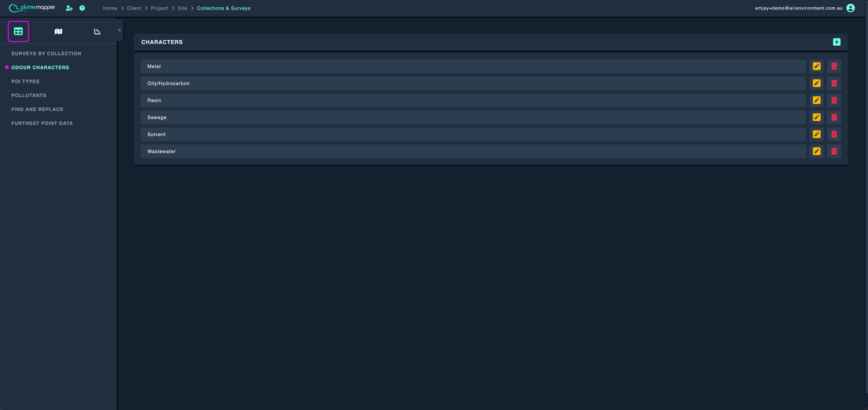
Task: Switch to the map view icon
Action: point(59,31)
